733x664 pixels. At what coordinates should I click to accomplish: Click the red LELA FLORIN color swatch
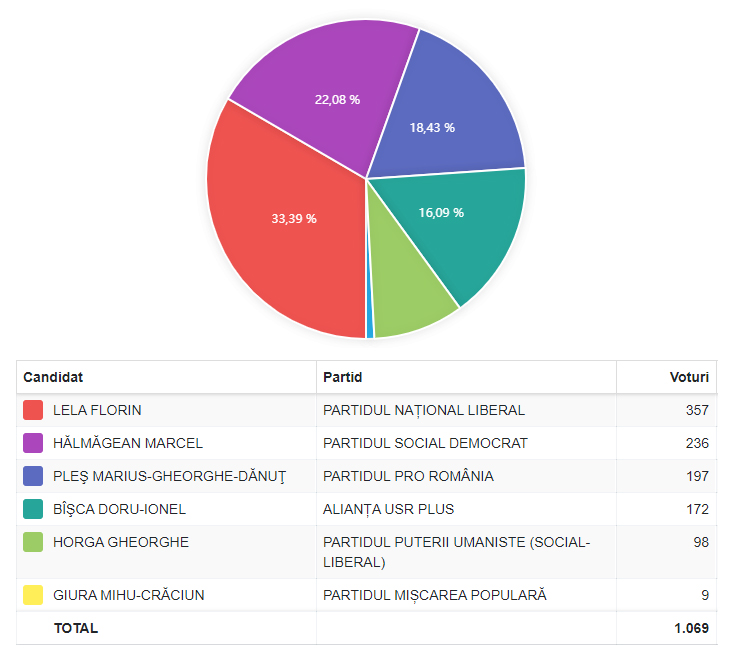click(33, 410)
